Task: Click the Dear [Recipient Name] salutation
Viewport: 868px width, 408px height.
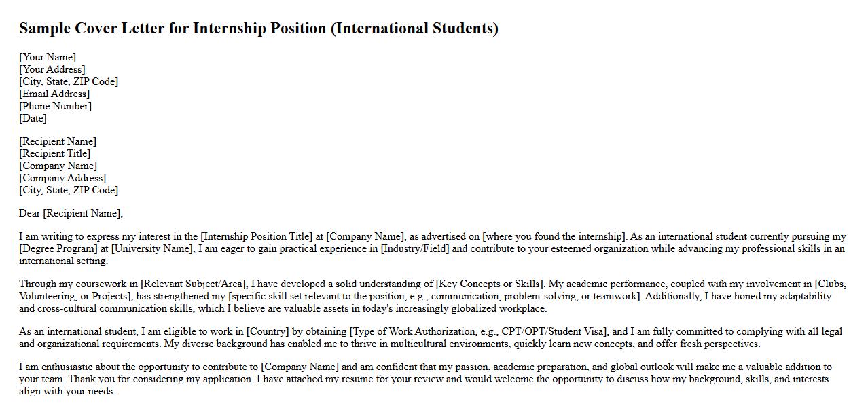Action: point(71,213)
